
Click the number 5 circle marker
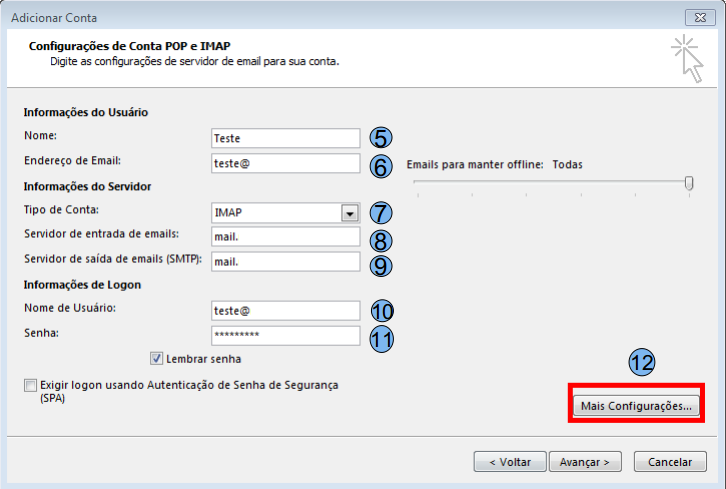pyautogui.click(x=380, y=139)
